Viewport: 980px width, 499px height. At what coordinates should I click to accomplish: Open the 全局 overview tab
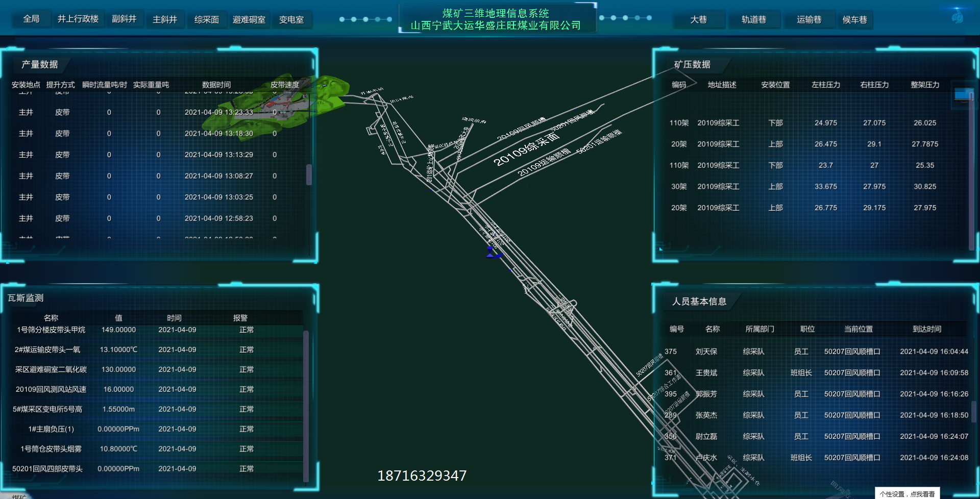(31, 19)
